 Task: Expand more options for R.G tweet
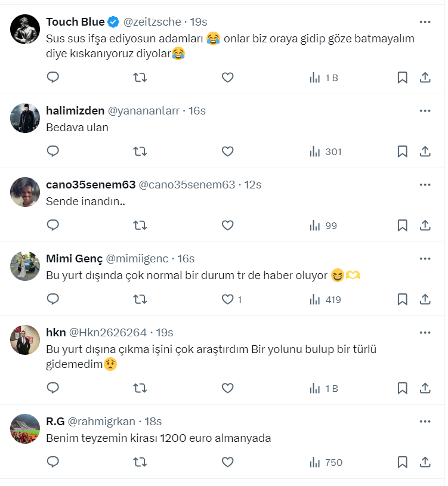[x=425, y=421]
